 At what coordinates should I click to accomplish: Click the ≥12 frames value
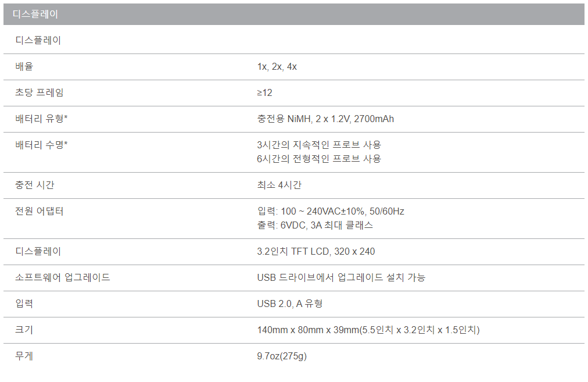click(x=264, y=93)
